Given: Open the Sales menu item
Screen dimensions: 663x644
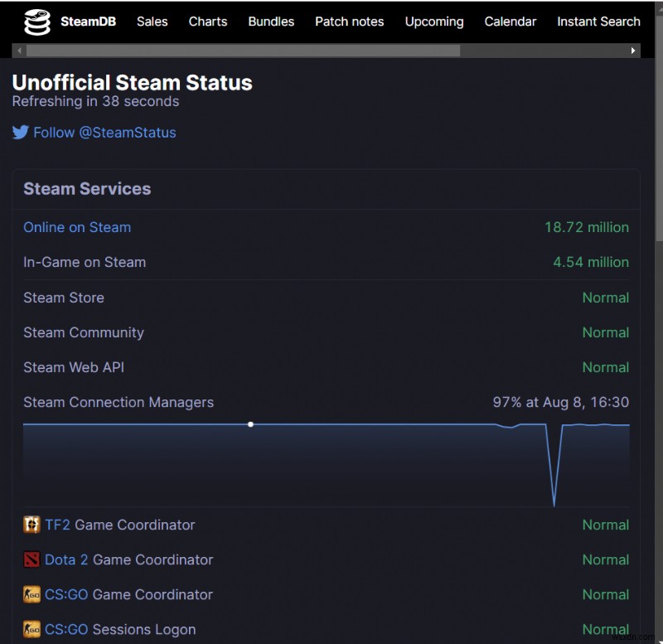Looking at the screenshot, I should pos(152,22).
